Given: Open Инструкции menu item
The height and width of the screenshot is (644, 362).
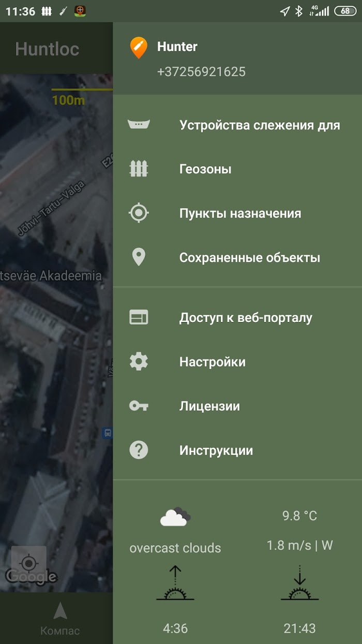Looking at the screenshot, I should point(237,450).
